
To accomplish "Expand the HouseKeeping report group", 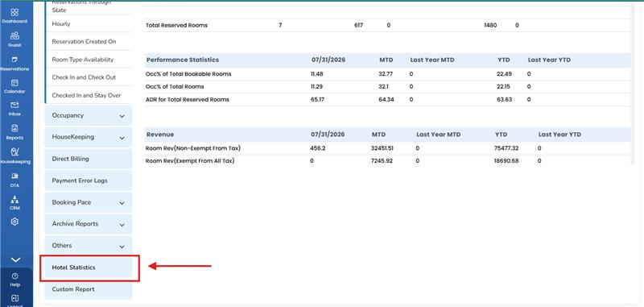I will tap(89, 137).
